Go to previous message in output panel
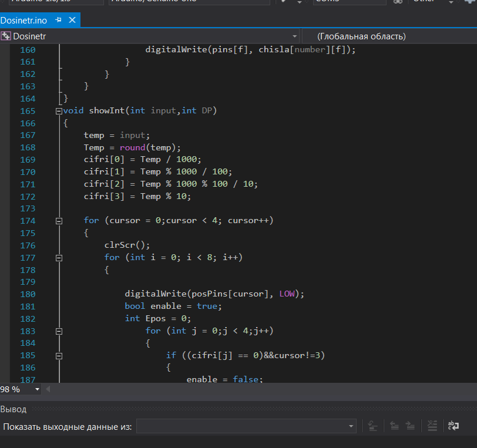Viewport: 477px width, 448px height. pos(394,426)
